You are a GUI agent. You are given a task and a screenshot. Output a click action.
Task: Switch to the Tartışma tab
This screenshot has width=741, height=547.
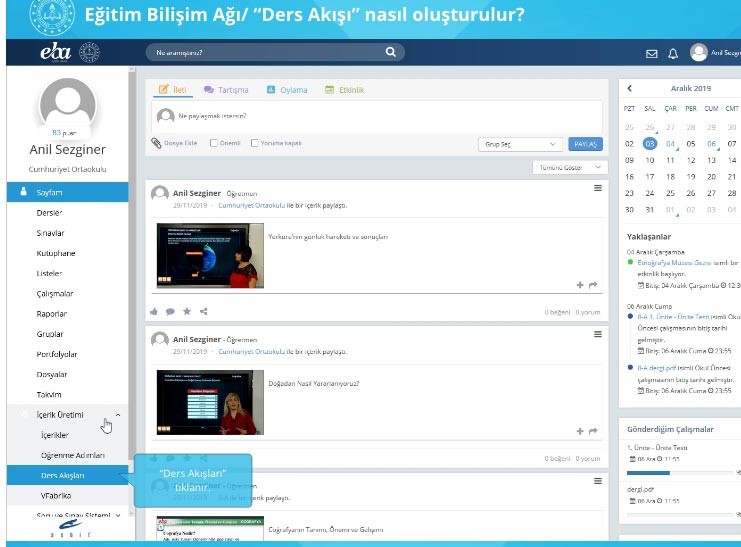226,90
